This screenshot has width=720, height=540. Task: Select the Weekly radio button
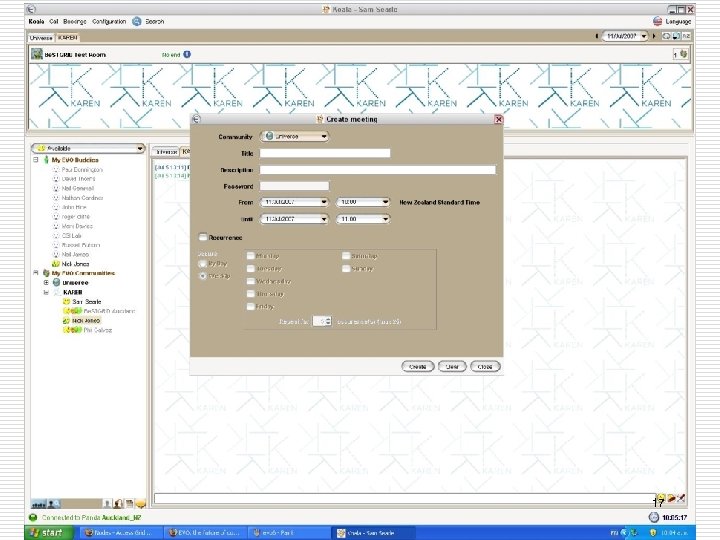[202, 276]
